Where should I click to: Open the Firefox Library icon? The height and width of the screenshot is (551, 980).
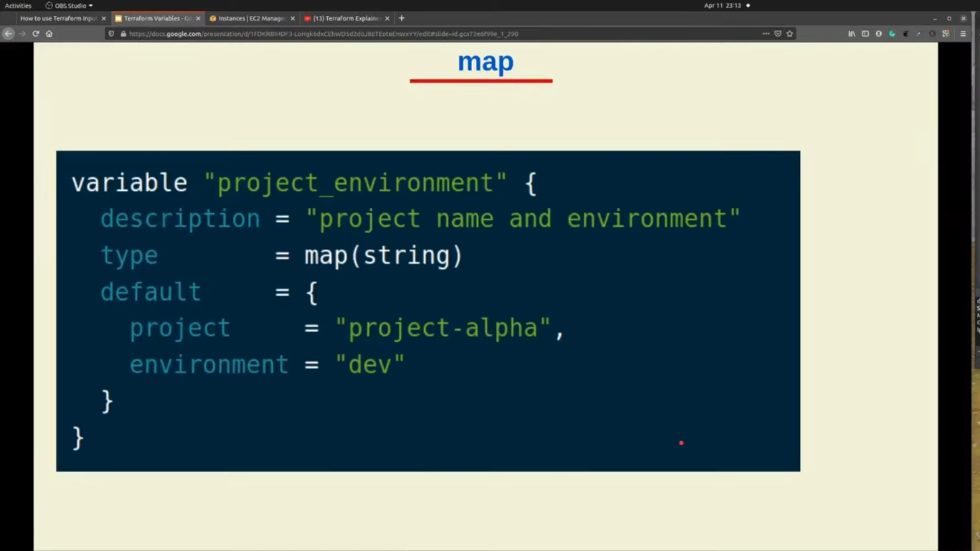(x=852, y=34)
